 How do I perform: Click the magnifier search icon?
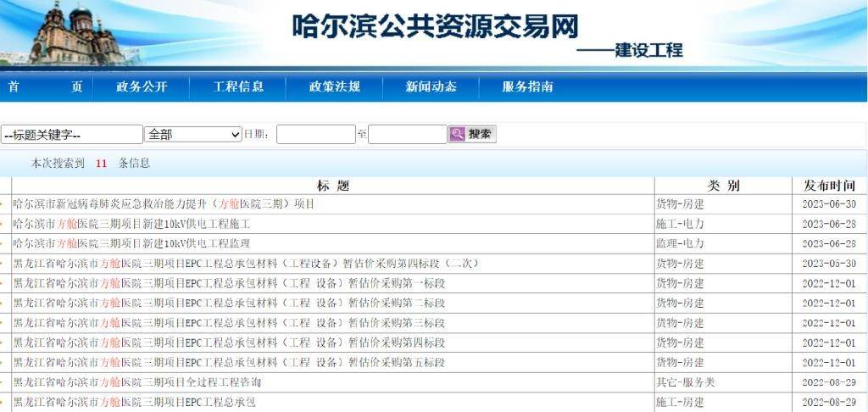[457, 134]
